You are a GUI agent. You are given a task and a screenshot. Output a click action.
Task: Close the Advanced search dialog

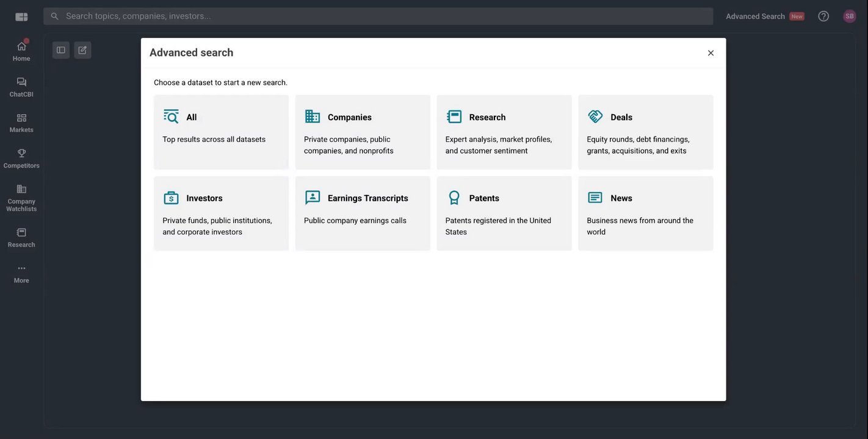coord(711,53)
